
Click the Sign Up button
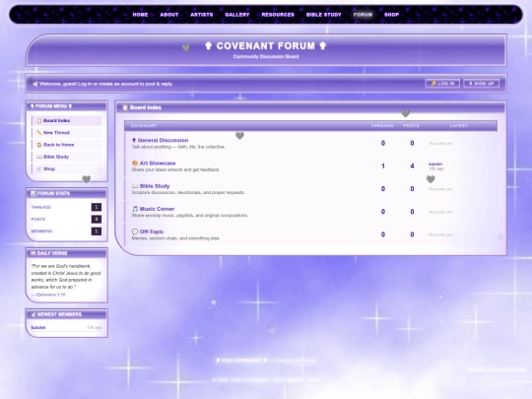(482, 84)
